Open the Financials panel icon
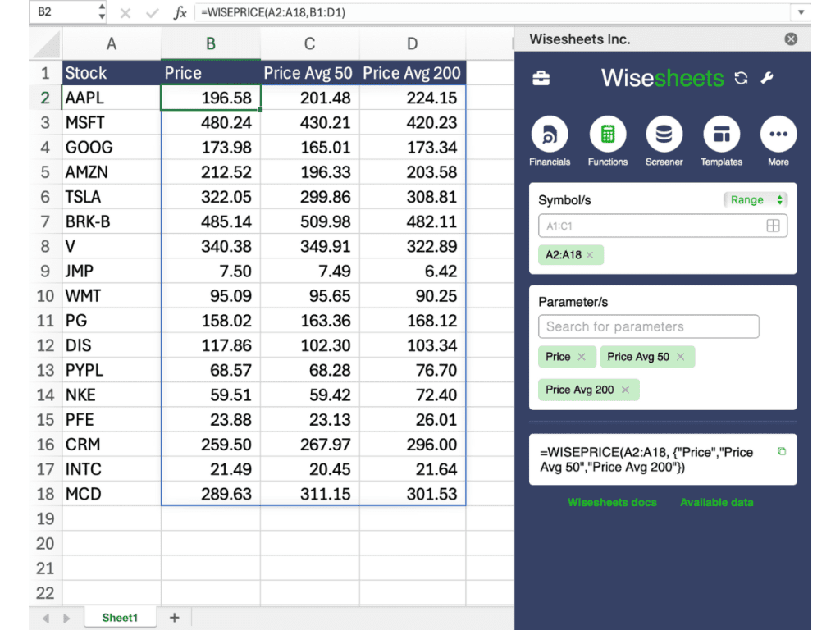 (x=549, y=135)
